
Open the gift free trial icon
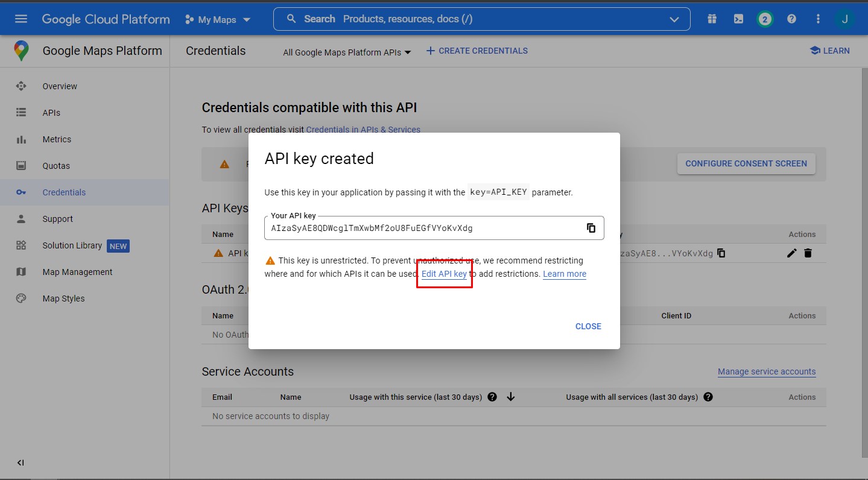coord(712,19)
